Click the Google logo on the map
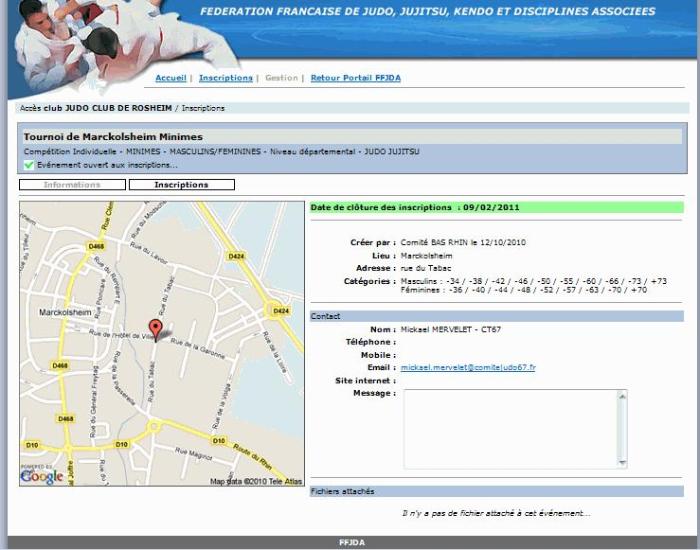 [x=42, y=476]
